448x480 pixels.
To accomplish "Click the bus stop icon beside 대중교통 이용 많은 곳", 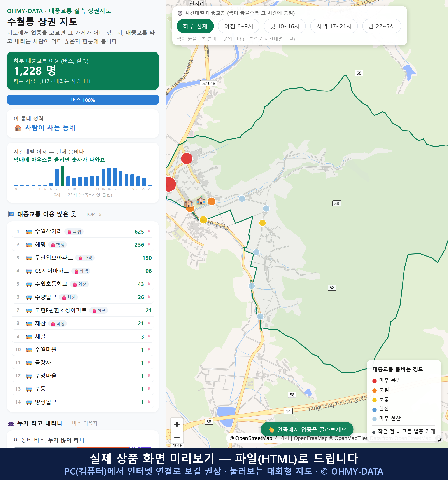I will [11, 214].
